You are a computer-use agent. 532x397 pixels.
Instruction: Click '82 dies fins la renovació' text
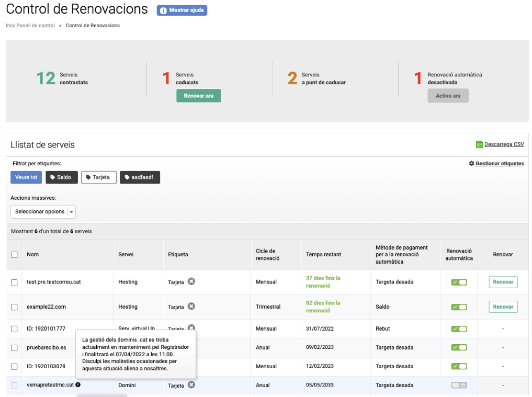coord(323,307)
